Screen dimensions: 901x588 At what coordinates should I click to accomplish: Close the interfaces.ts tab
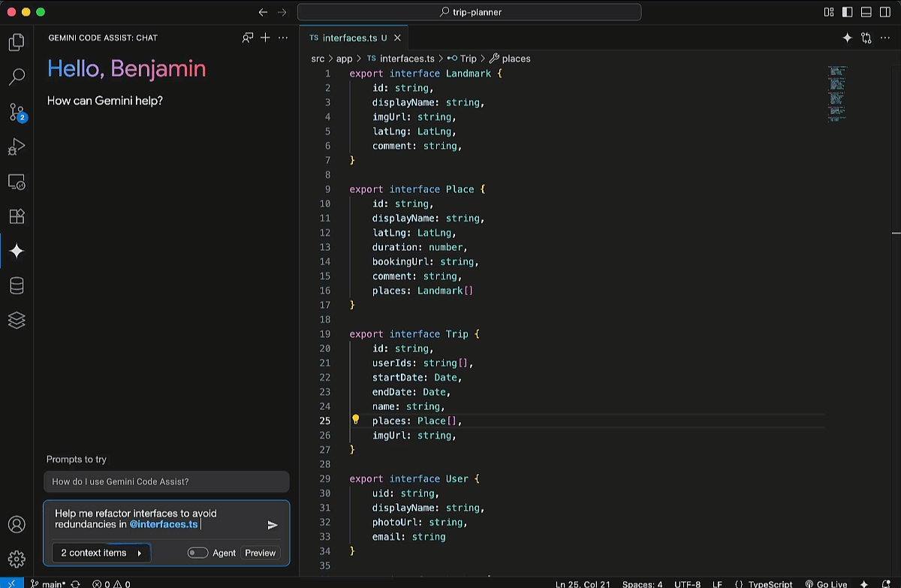[397, 38]
